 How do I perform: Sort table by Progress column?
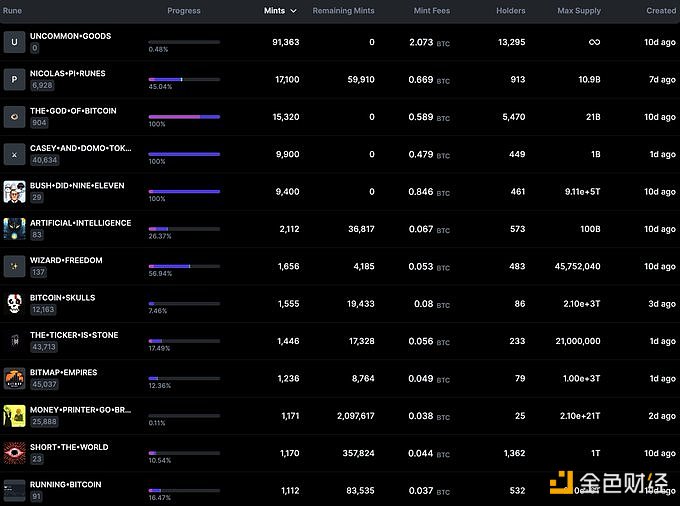click(x=184, y=10)
